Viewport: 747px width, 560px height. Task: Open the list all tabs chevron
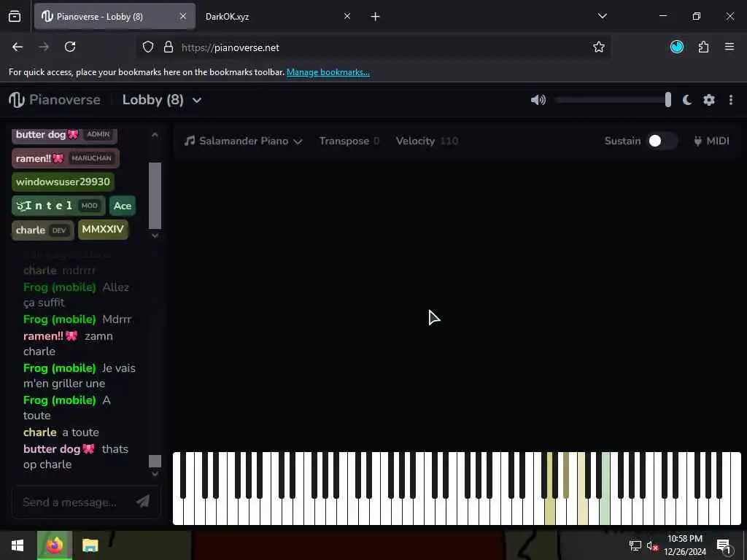(602, 16)
